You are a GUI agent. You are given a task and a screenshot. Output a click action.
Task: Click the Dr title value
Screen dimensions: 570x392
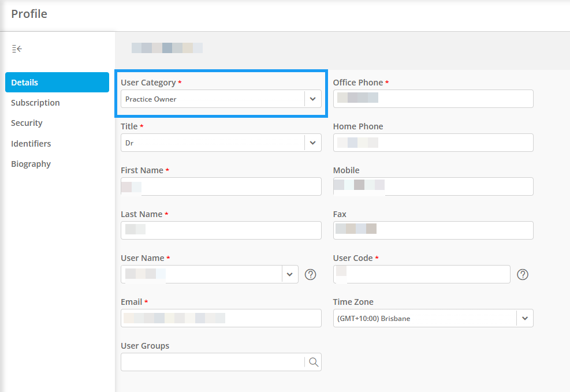129,143
